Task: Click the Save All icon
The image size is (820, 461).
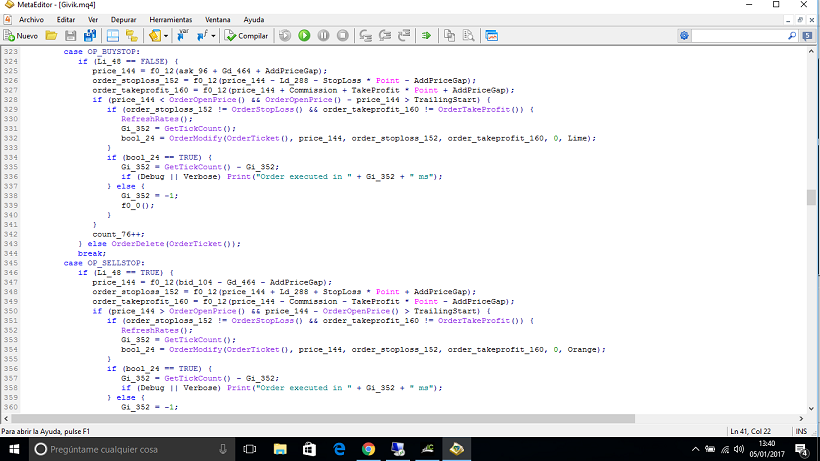Action: click(x=88, y=36)
